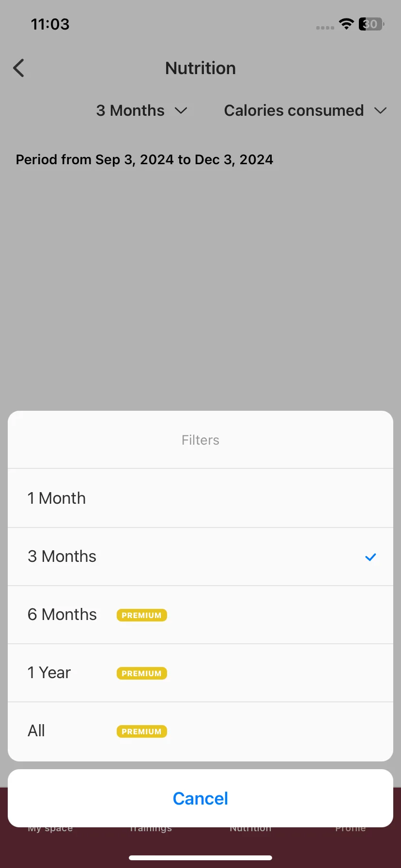Tap the Filters sheet header
Screen dimensions: 401x868
pyautogui.click(x=200, y=440)
